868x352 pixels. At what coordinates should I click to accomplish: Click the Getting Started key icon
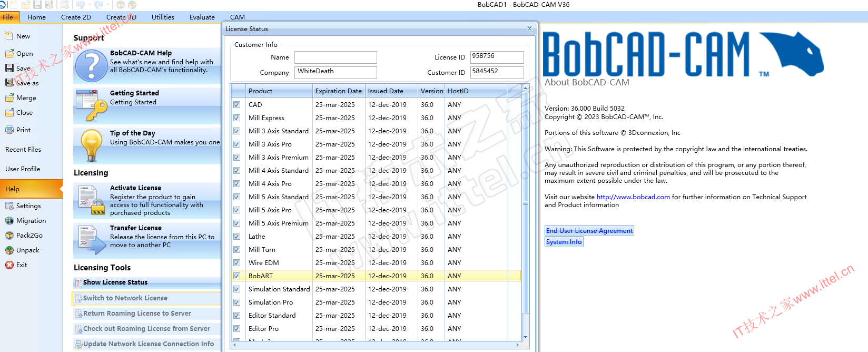[x=92, y=105]
